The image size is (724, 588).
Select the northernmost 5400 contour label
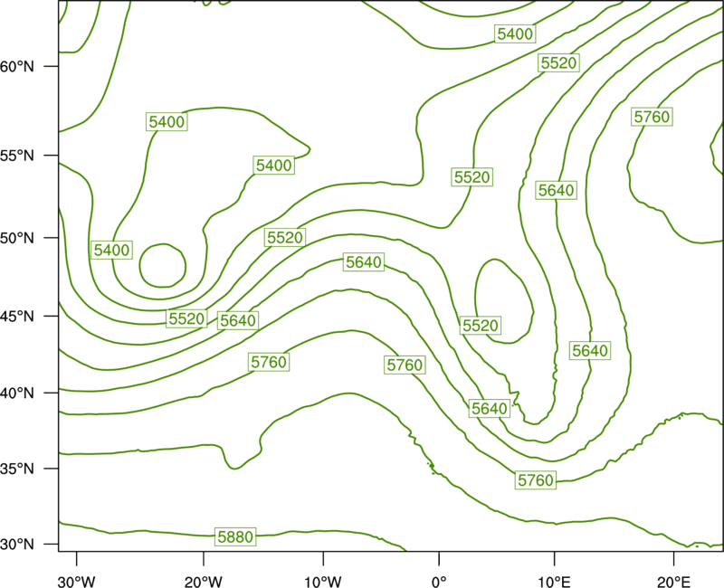click(x=515, y=33)
